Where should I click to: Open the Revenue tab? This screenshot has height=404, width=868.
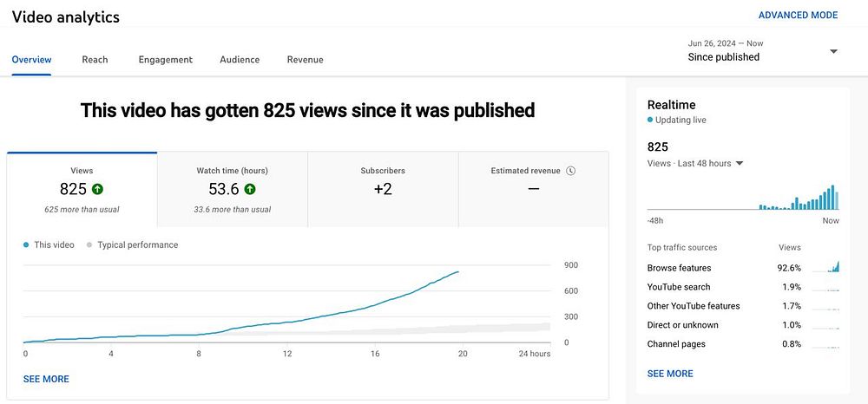[305, 60]
